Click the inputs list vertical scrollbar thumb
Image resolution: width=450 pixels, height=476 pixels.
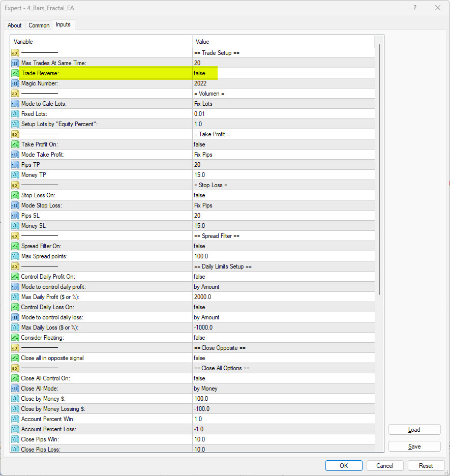coord(379,169)
